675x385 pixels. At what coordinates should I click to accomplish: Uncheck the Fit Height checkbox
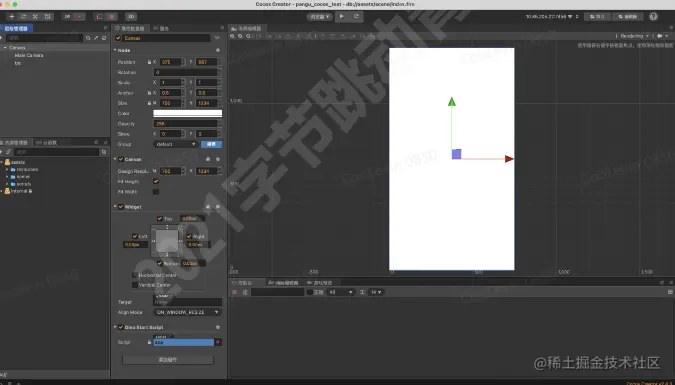pos(156,181)
